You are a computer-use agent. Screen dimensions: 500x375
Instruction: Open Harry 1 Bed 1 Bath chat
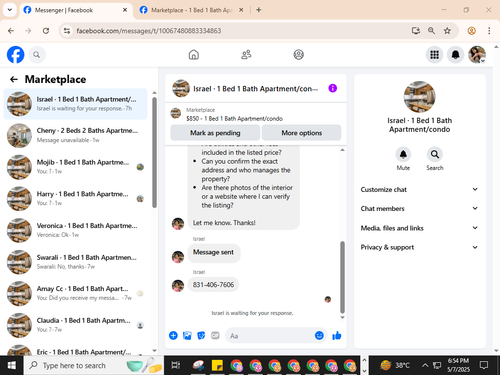[75, 199]
